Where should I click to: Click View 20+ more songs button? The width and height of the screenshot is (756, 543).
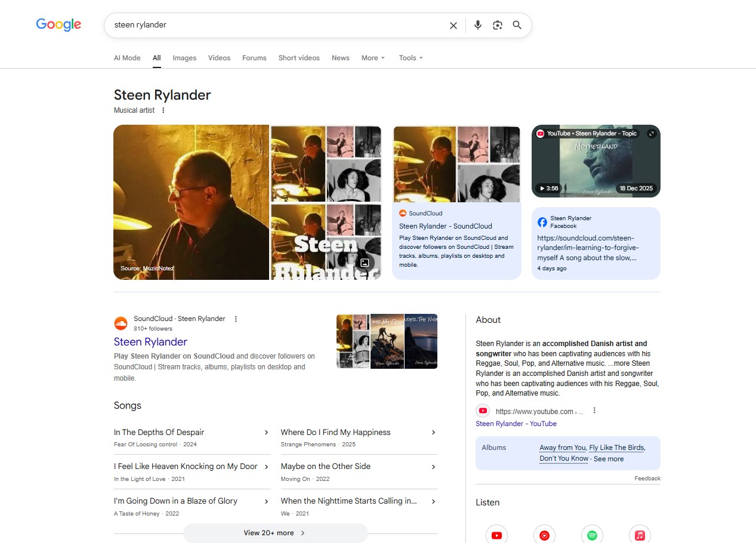[276, 533]
